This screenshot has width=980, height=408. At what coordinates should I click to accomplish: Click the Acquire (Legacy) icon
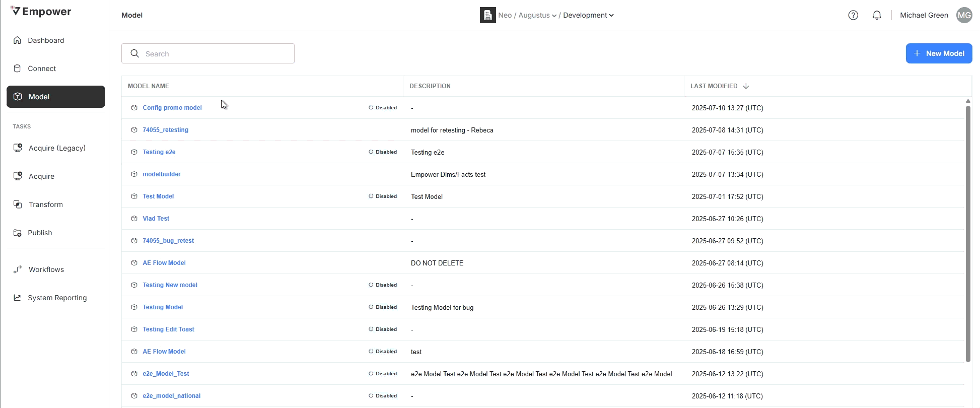(x=18, y=148)
